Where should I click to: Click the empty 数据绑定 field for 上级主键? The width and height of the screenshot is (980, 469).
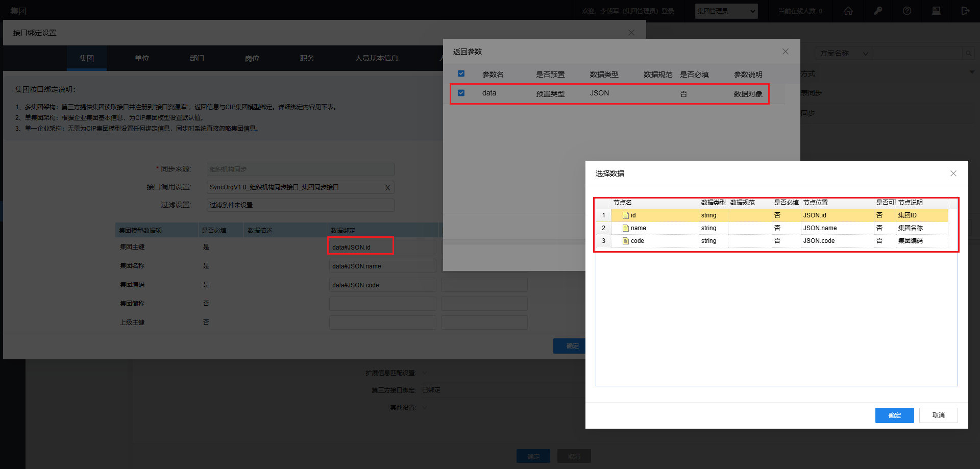pos(383,323)
